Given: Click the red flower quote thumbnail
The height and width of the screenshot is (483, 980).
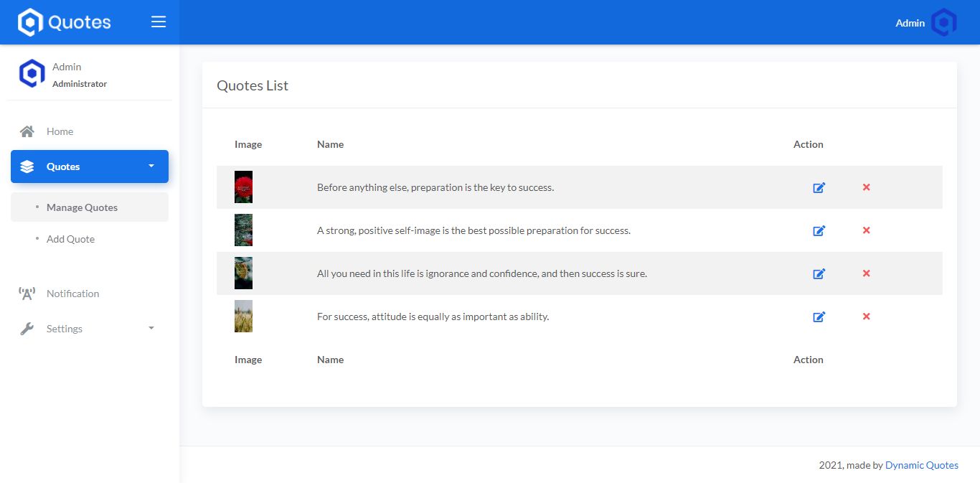Looking at the screenshot, I should pos(243,187).
